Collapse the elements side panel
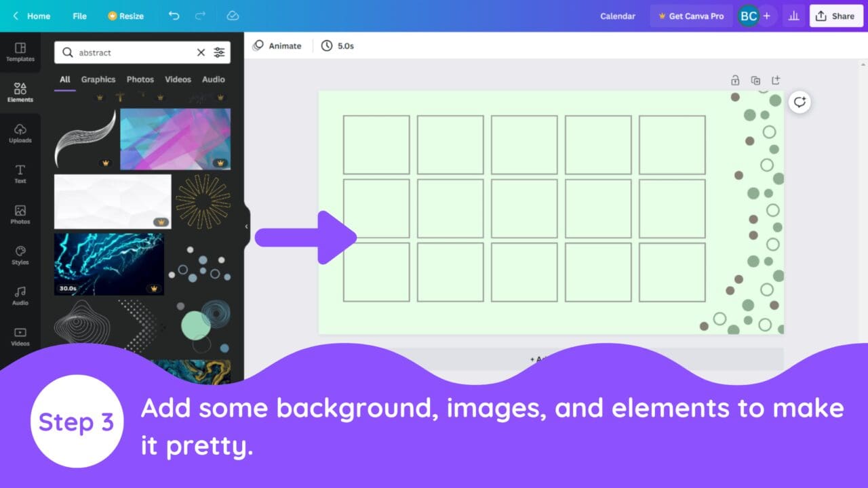868x488 pixels. [x=246, y=226]
